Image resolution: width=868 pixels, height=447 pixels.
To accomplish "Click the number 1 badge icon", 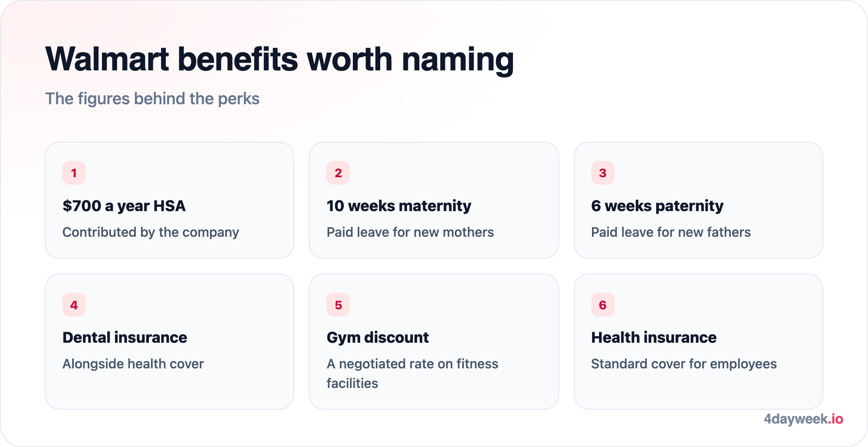I will tap(74, 173).
